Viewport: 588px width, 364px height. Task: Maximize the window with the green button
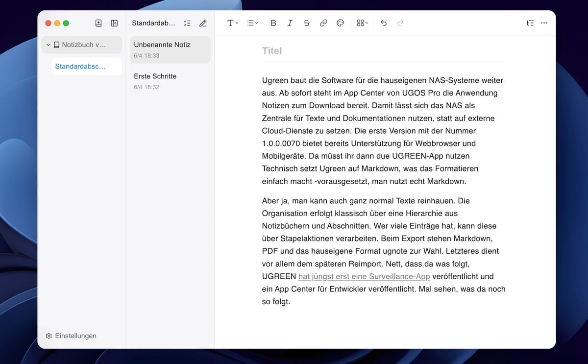coord(66,23)
